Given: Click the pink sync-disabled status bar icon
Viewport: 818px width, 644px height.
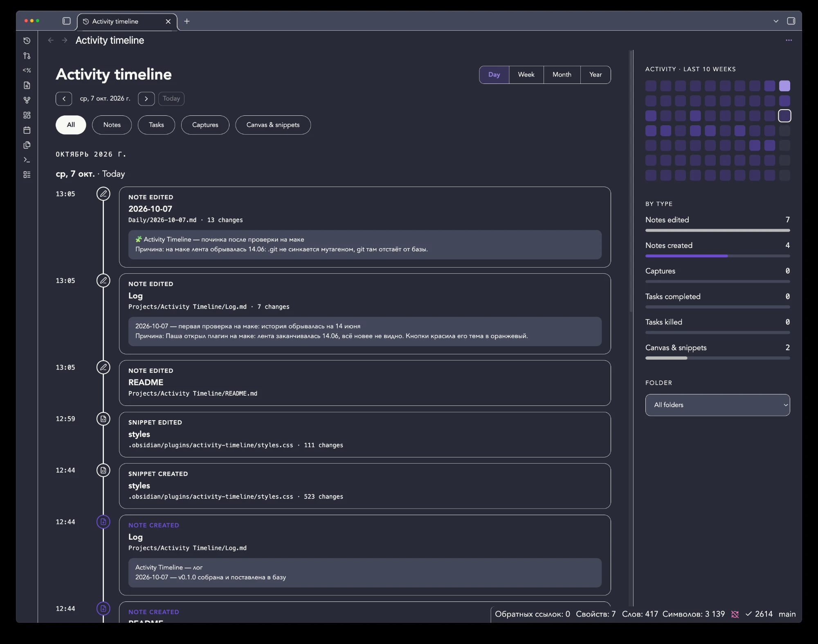Looking at the screenshot, I should click(735, 614).
